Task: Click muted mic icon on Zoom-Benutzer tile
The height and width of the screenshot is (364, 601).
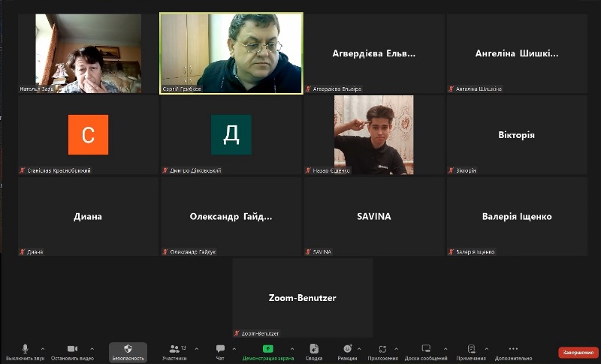Action: [x=237, y=333]
